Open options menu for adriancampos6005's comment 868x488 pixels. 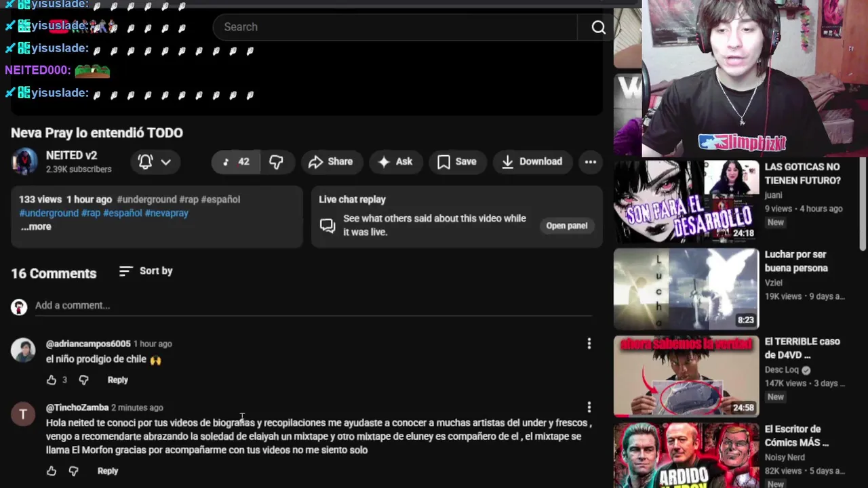coord(589,344)
